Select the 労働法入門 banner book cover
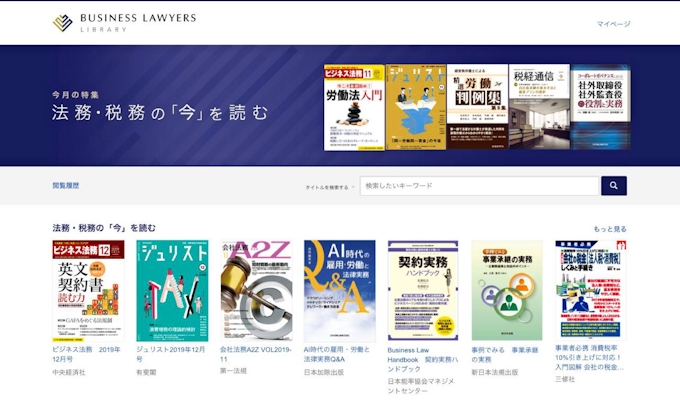The height and width of the screenshot is (407, 680). [354, 108]
